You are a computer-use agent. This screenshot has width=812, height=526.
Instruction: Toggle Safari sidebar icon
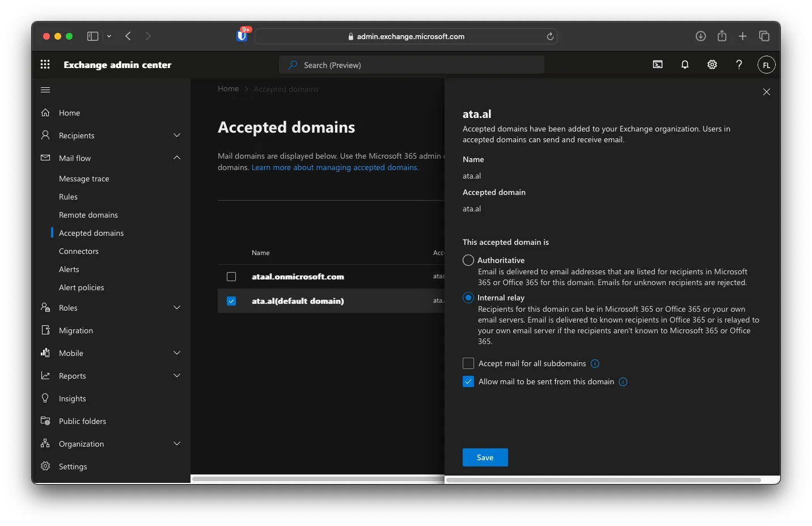point(93,36)
